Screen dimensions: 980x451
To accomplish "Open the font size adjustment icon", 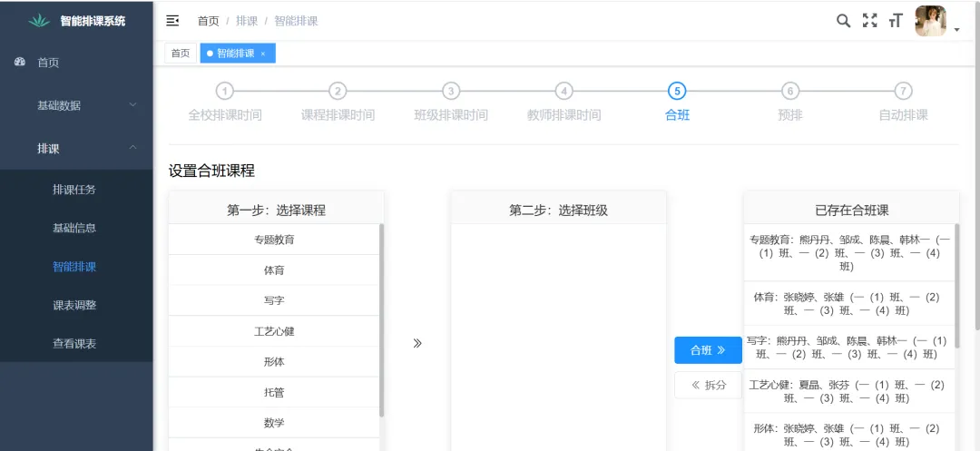I will pyautogui.click(x=896, y=21).
